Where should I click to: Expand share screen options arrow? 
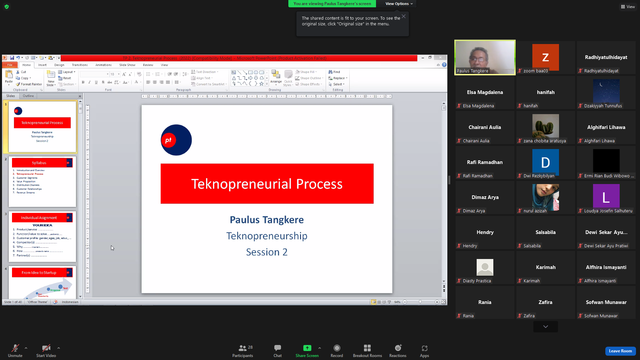pyautogui.click(x=320, y=348)
